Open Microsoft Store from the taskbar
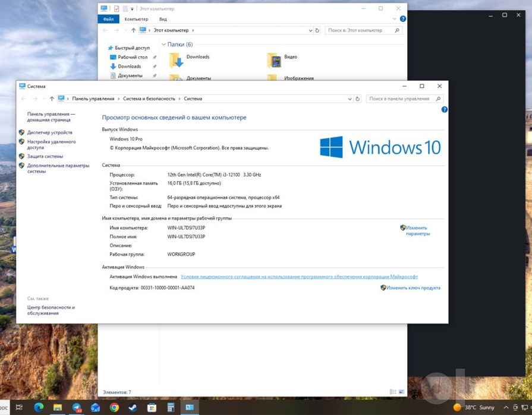 [x=152, y=407]
